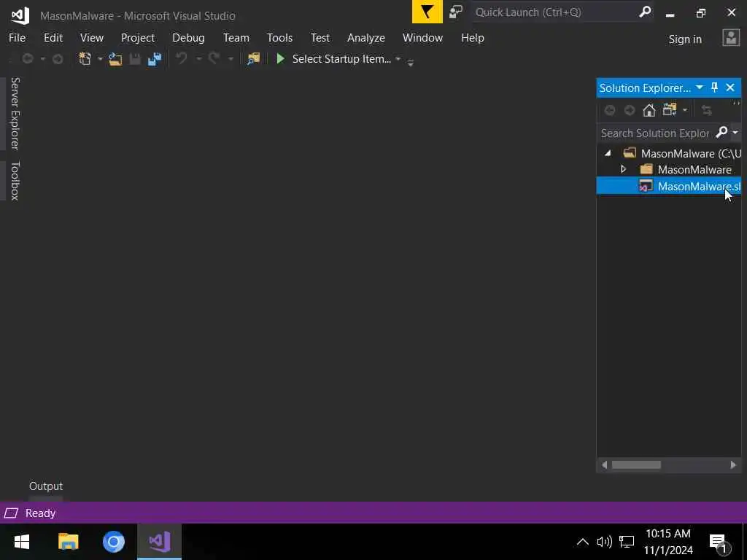The width and height of the screenshot is (747, 560).
Task: Click the scroll right arrow in Solution Explorer
Action: 733,464
